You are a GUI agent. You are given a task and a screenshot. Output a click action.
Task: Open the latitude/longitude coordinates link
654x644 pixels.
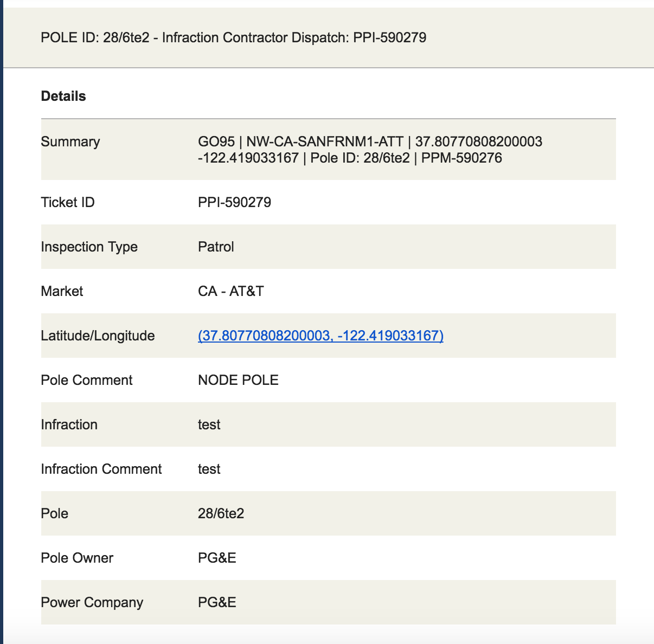point(320,336)
